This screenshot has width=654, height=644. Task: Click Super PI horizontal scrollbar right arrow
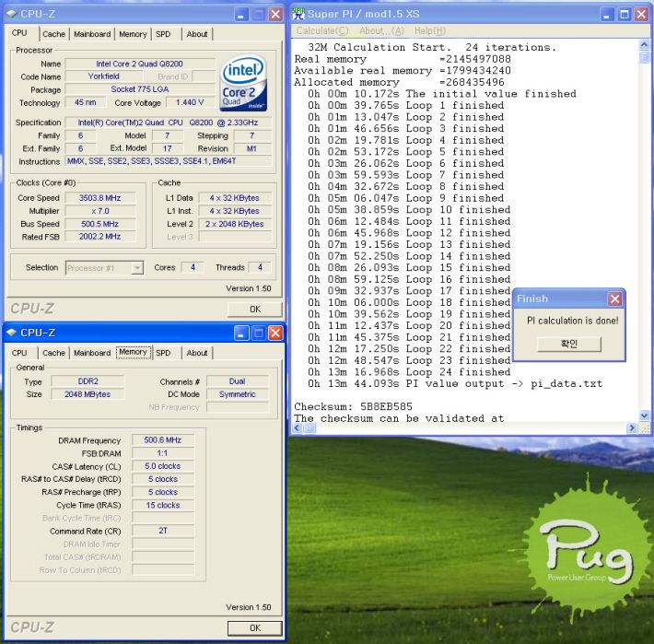point(632,427)
